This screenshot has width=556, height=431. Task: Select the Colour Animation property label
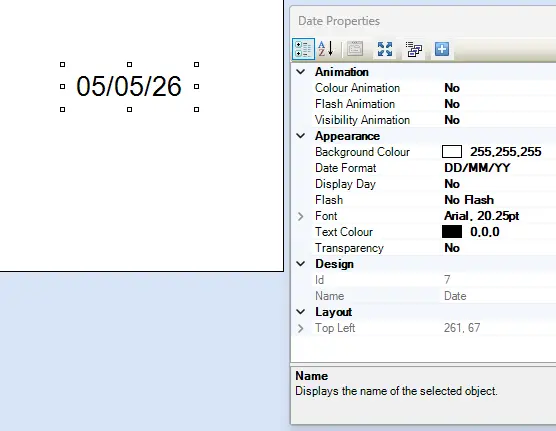tap(357, 88)
